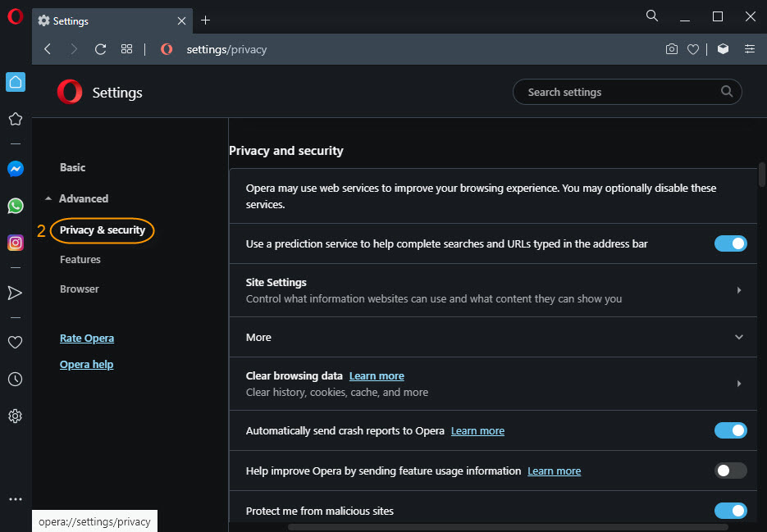The height and width of the screenshot is (532, 767).
Task: Open Facebook Messenger in the sidebar
Action: click(15, 169)
